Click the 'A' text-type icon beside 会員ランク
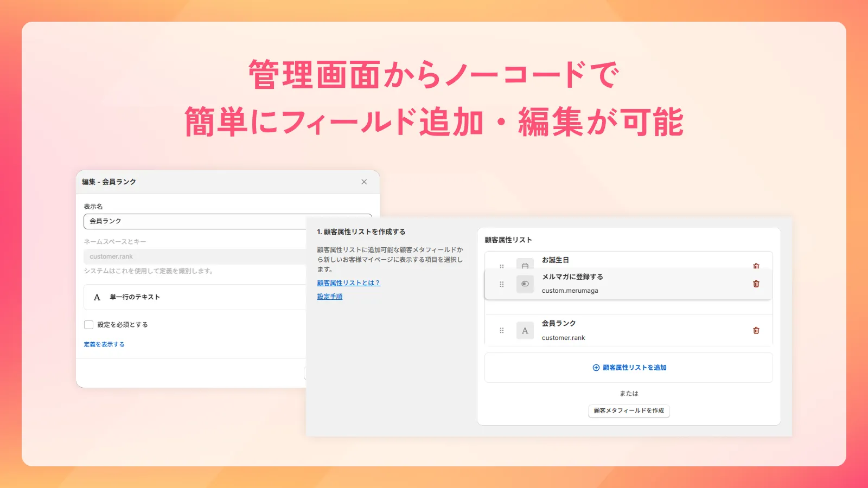 [x=525, y=330]
